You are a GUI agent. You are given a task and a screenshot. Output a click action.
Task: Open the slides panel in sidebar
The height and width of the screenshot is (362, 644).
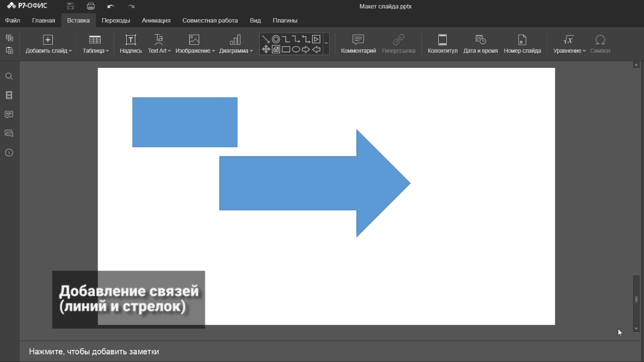(x=9, y=96)
